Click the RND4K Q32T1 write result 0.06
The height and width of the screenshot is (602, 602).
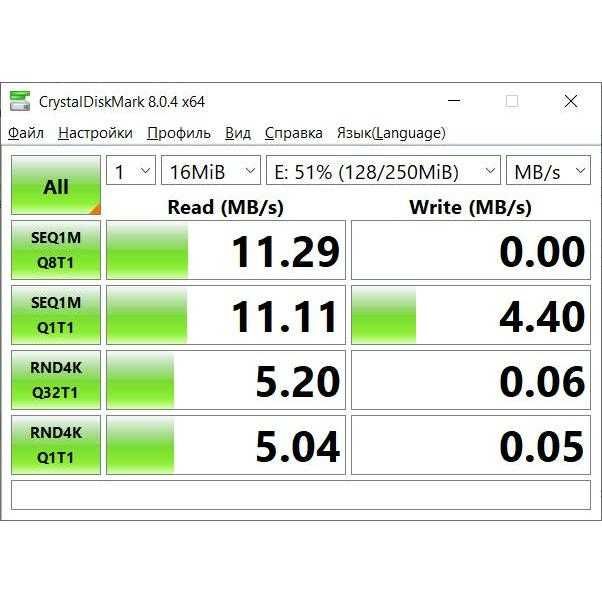[x=471, y=380]
